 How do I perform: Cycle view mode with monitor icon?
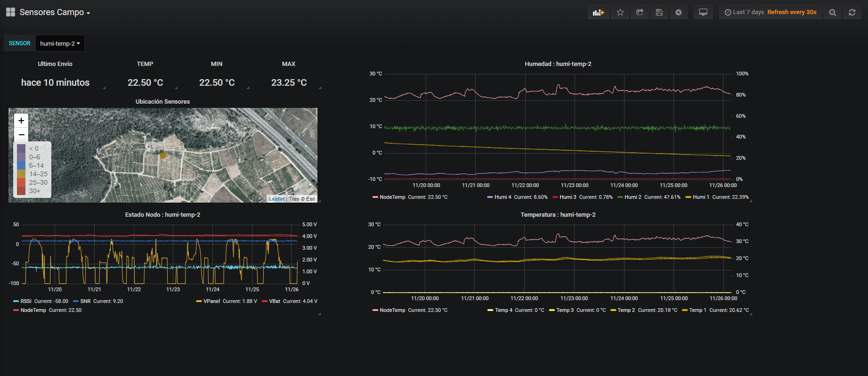tap(703, 13)
